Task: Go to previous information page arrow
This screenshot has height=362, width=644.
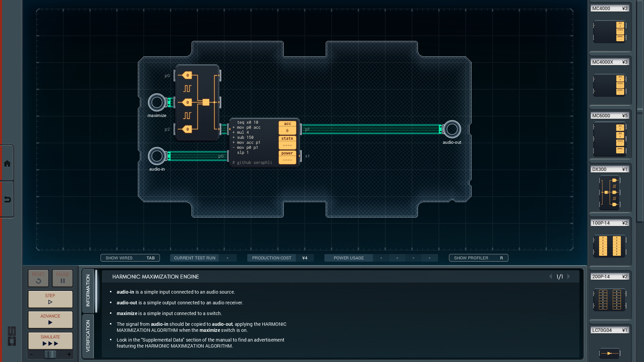Action: pyautogui.click(x=550, y=277)
